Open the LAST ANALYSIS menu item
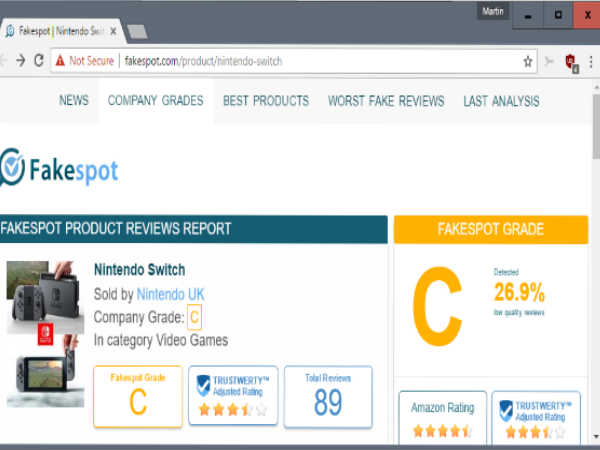600x450 pixels. pos(501,101)
